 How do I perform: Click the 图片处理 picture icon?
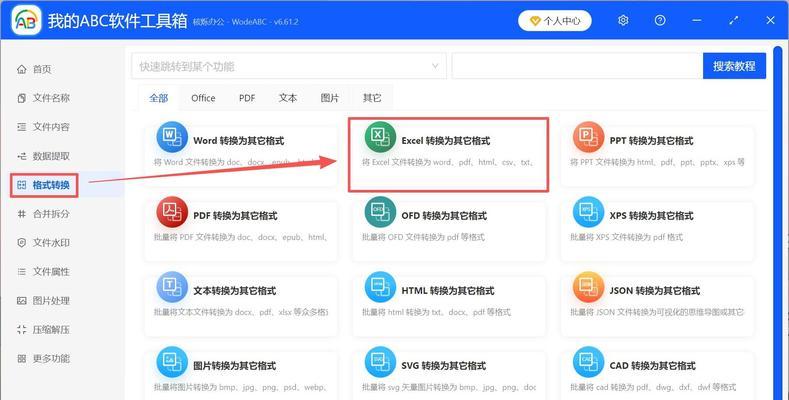click(x=22, y=301)
